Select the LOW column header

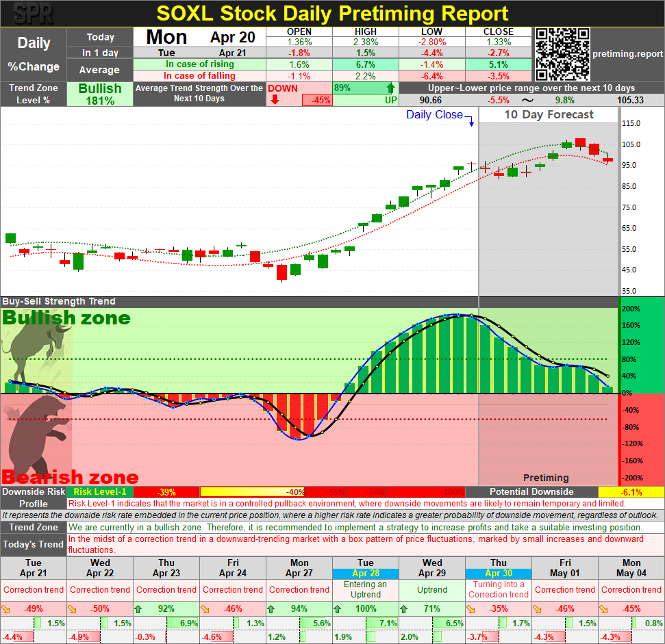pyautogui.click(x=431, y=31)
